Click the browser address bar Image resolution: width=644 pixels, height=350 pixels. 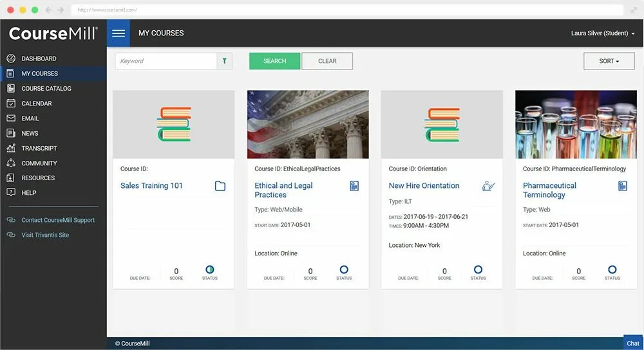[x=347, y=10]
